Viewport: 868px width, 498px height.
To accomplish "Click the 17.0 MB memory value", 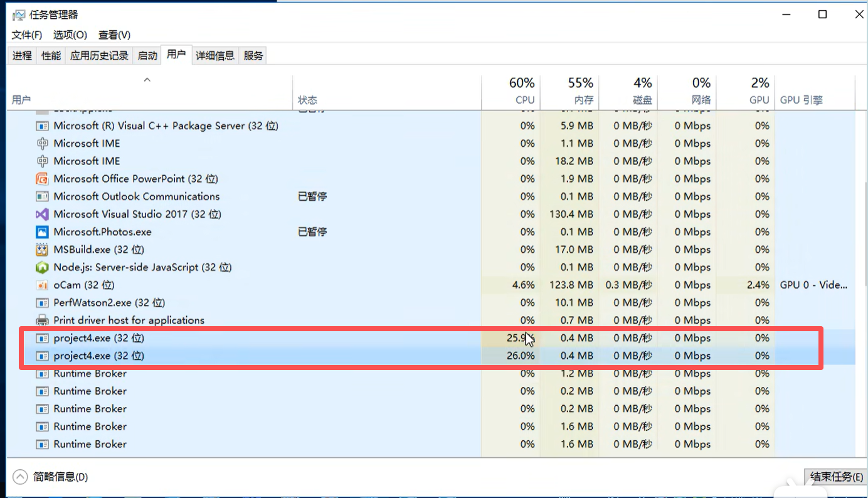I will point(574,250).
